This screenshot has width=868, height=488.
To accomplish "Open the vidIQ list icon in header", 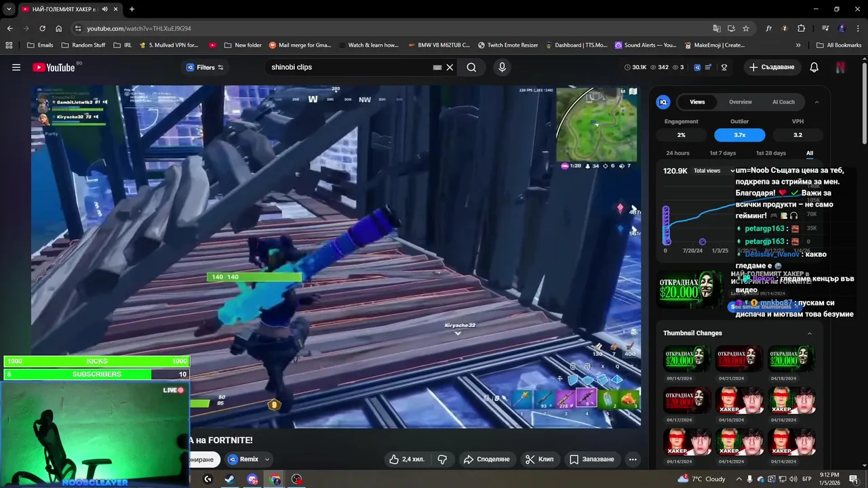I will click(x=708, y=67).
